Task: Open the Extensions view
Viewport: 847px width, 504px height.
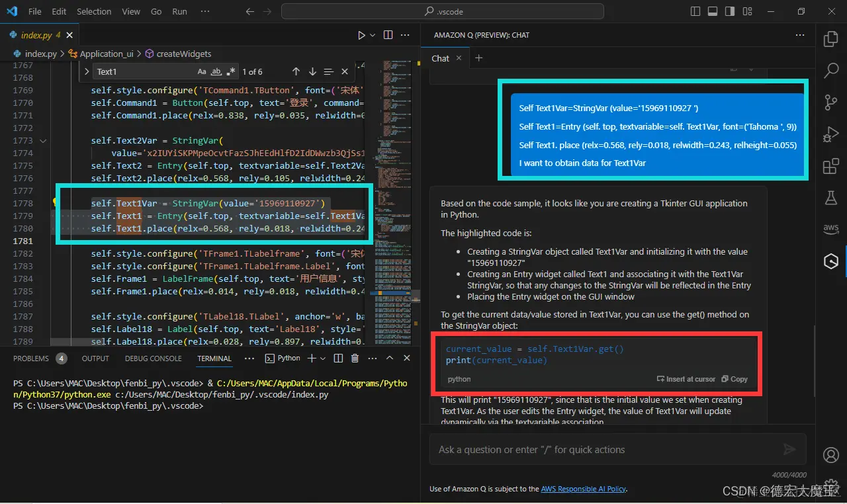Action: coord(831,166)
